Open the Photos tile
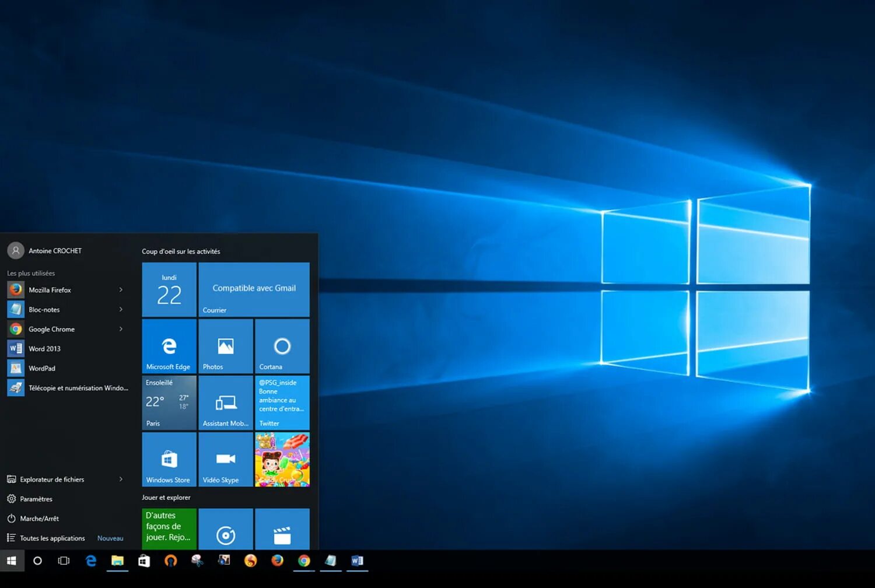Image resolution: width=875 pixels, height=588 pixels. click(x=226, y=346)
